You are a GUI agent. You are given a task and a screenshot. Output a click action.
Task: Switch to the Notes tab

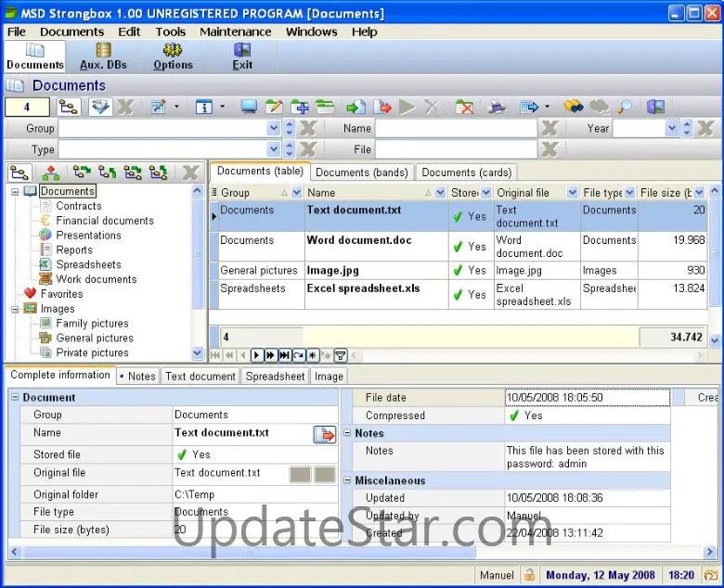click(x=137, y=377)
